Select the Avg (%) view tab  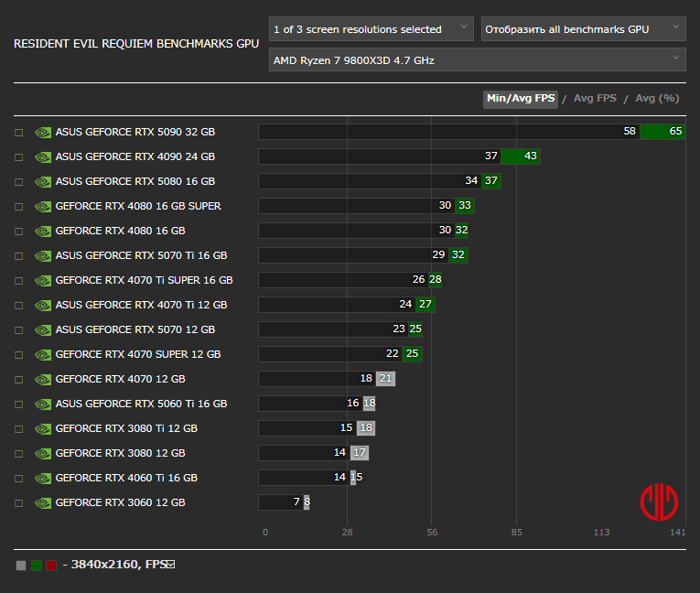(657, 99)
